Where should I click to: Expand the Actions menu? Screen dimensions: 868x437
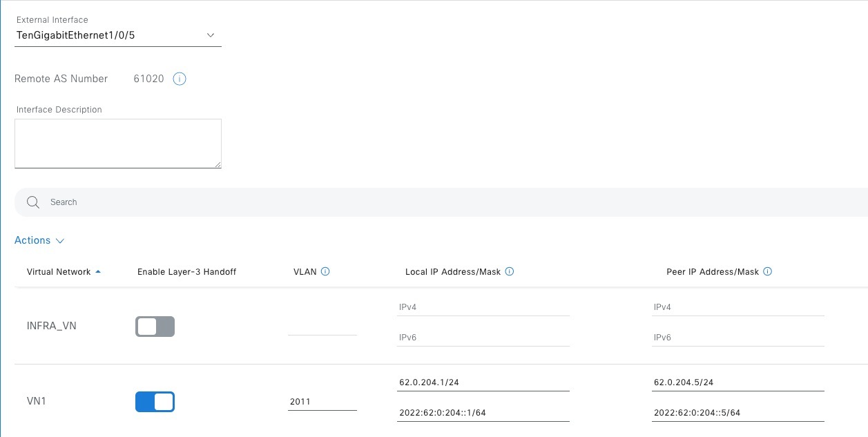(39, 240)
